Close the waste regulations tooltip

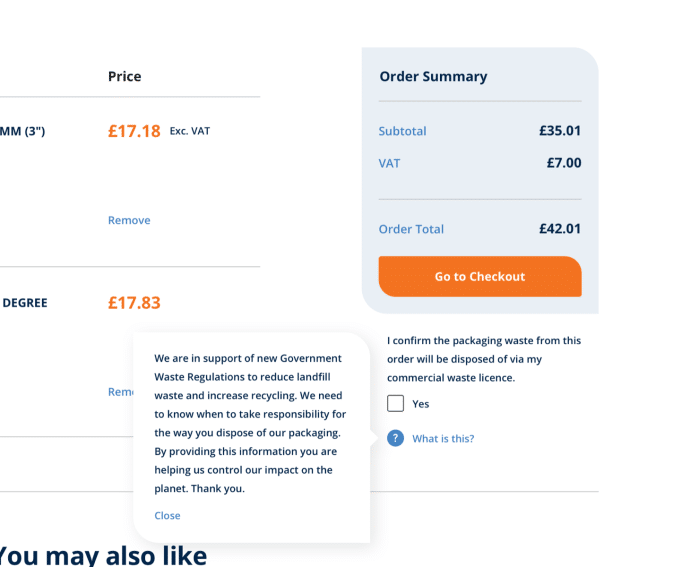167,515
